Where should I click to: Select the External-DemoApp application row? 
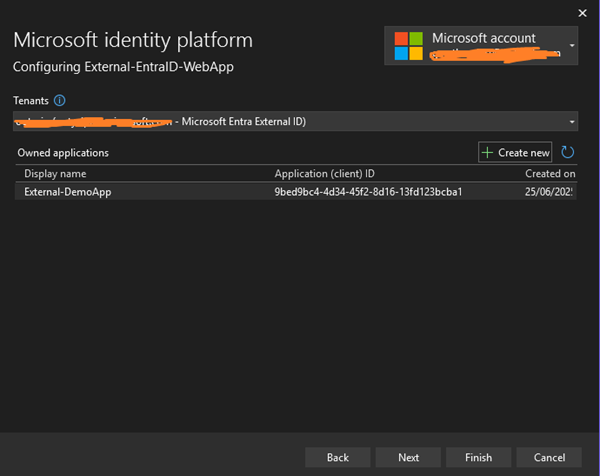click(x=68, y=191)
